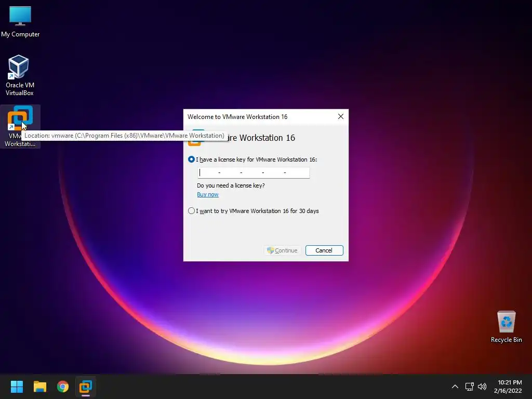The width and height of the screenshot is (532, 399).
Task: Cancel the VMware welcome dialog
Action: pos(324,250)
